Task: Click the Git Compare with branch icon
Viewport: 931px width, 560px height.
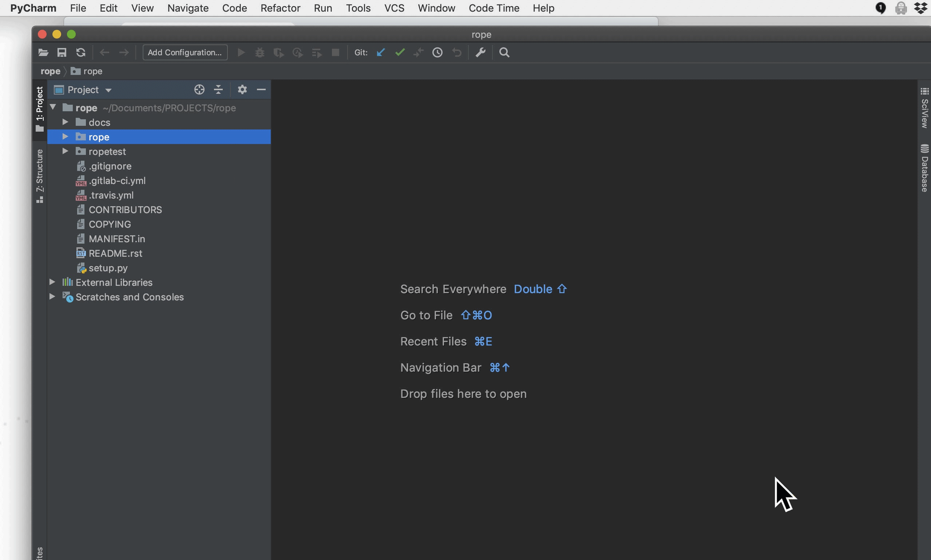Action: click(x=419, y=52)
